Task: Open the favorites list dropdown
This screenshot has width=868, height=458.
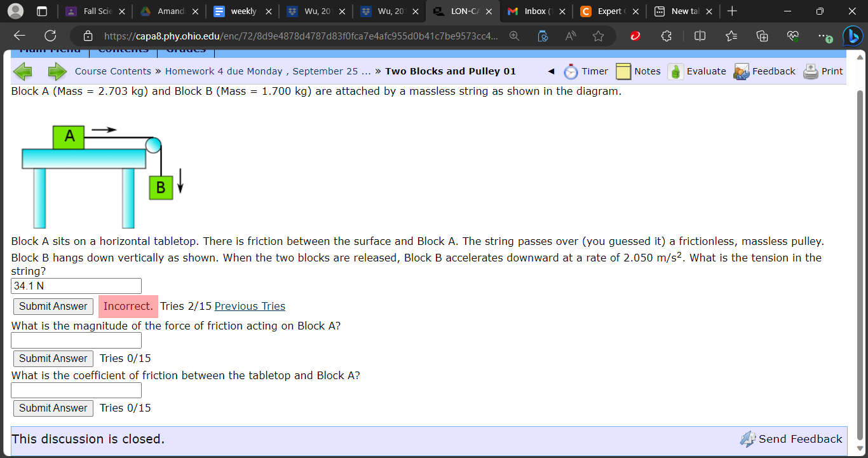Action: pos(731,36)
